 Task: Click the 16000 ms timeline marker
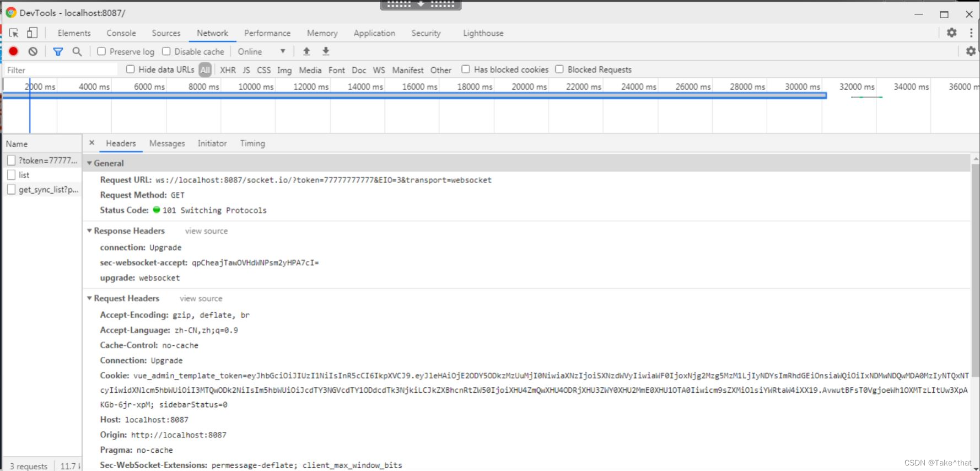(x=419, y=87)
